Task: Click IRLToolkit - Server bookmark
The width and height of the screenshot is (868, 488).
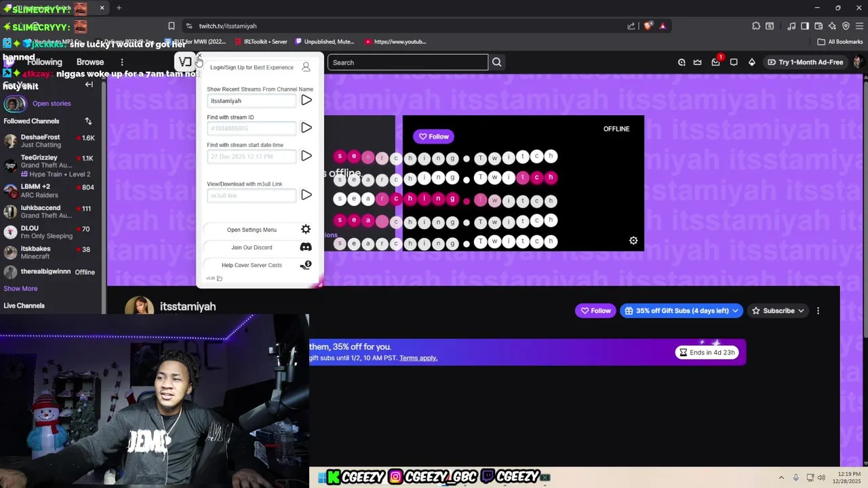Action: [x=260, y=41]
